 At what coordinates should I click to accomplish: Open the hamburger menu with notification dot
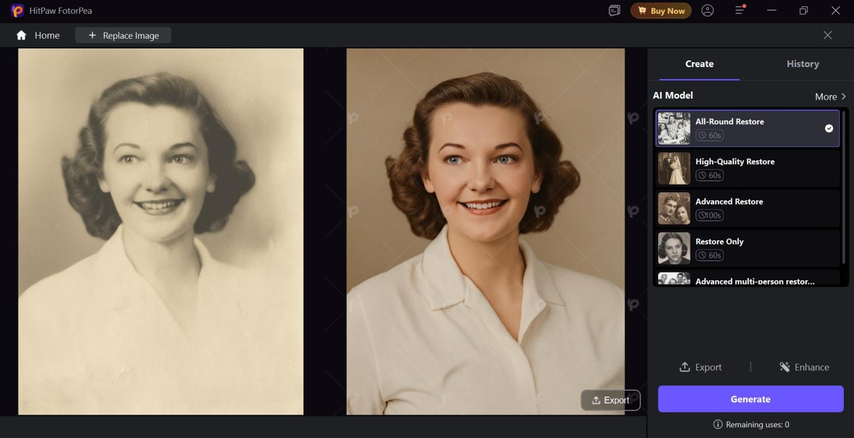[740, 11]
